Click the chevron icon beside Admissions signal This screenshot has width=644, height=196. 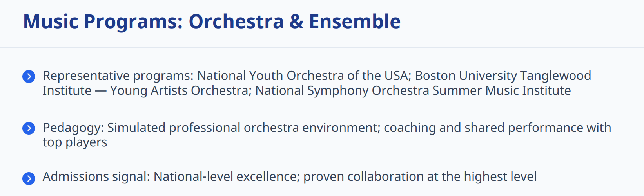tap(29, 178)
